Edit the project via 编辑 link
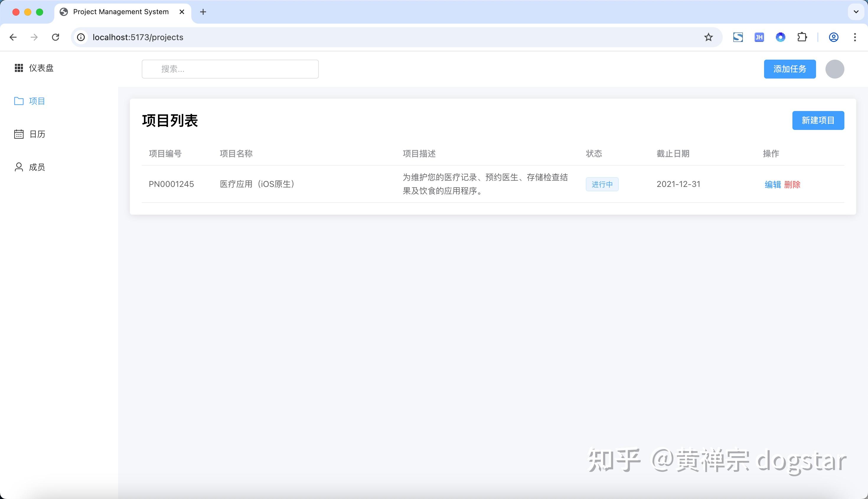 pyautogui.click(x=773, y=184)
